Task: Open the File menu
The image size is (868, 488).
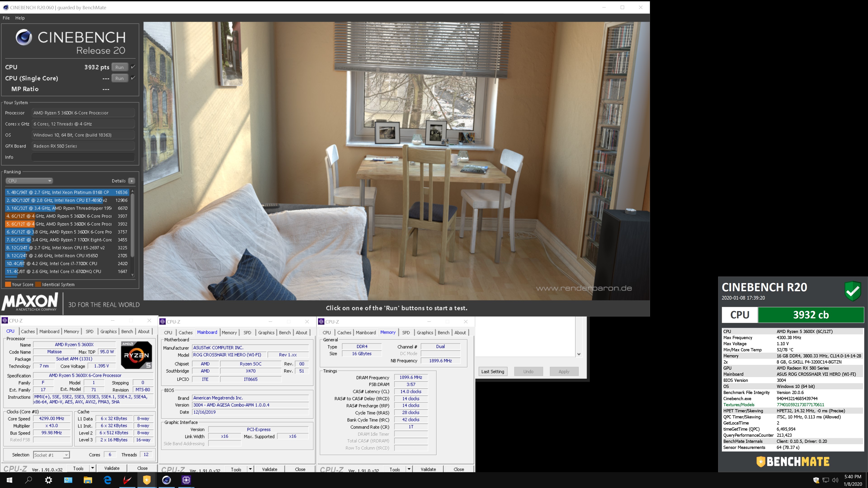Action: click(6, 18)
